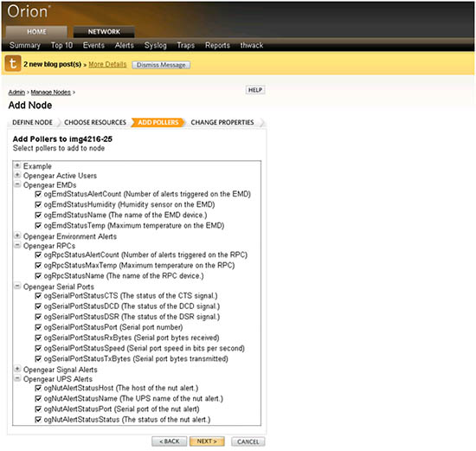Click the HELP button
The height and width of the screenshot is (451, 476).
[255, 90]
